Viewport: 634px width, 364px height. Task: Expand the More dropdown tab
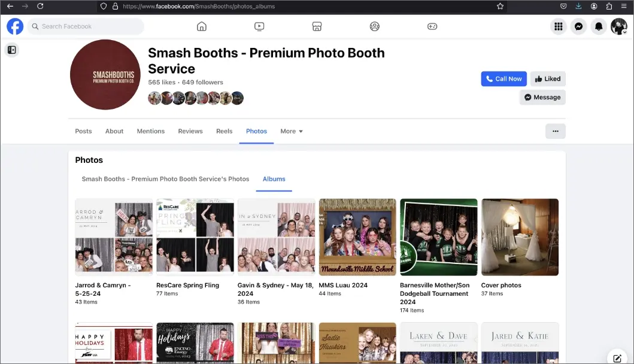(292, 131)
